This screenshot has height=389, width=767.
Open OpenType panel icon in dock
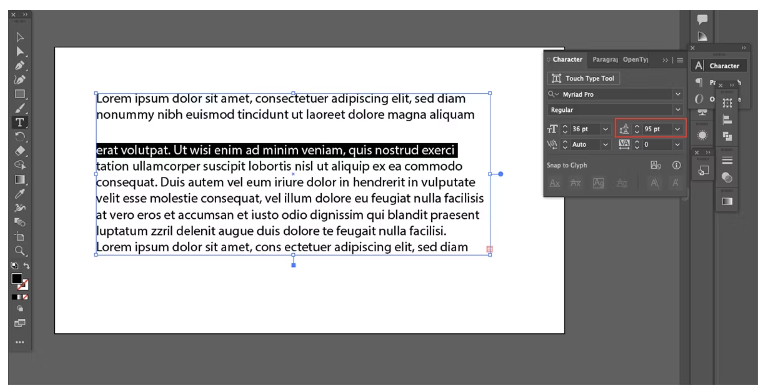click(699, 99)
